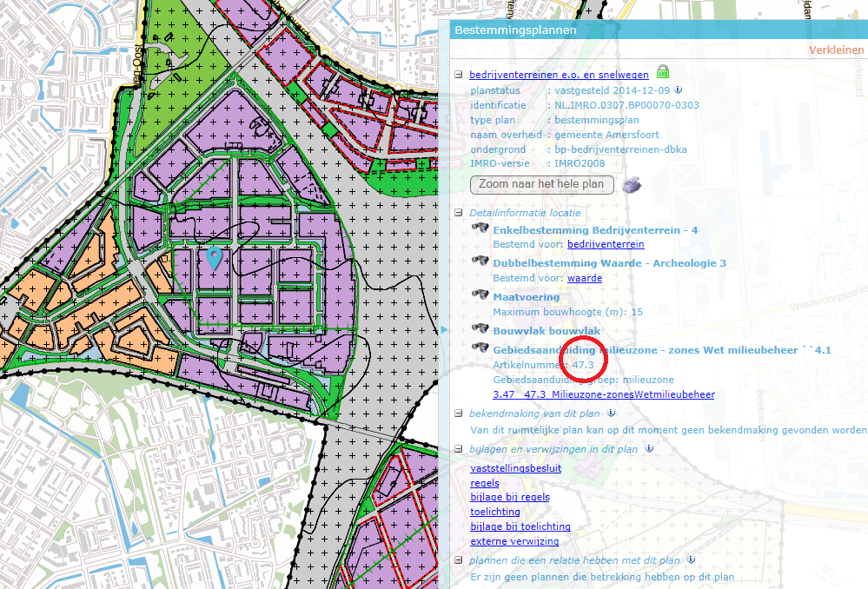868x589 pixels.
Task: Click the binoculars icon beside Bouwvlak bouwvlak
Action: click(x=479, y=330)
